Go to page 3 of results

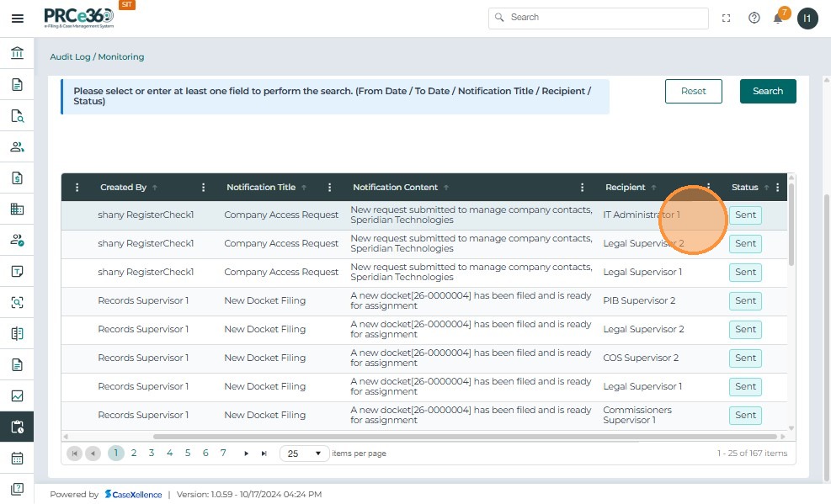(152, 454)
